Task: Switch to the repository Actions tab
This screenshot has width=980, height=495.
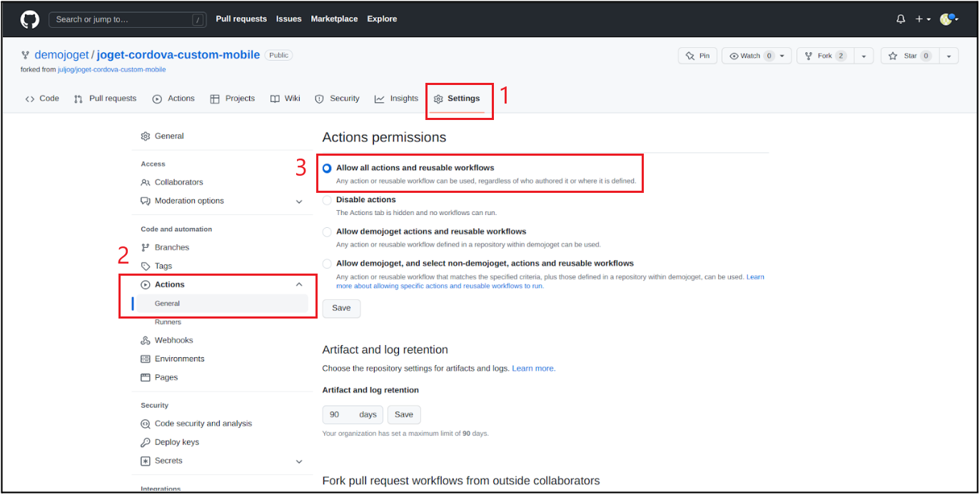Action: click(173, 99)
